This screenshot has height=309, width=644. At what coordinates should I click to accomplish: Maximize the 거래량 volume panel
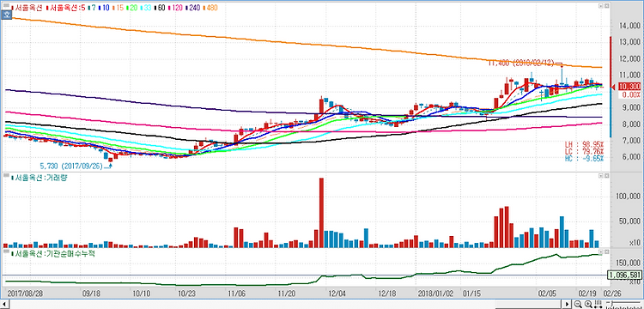tap(600, 176)
